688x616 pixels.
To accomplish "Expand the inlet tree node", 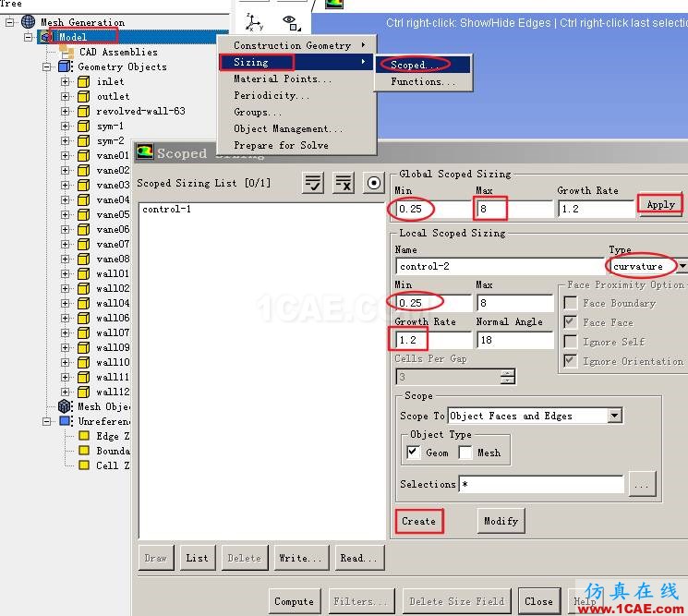I will click(x=65, y=81).
